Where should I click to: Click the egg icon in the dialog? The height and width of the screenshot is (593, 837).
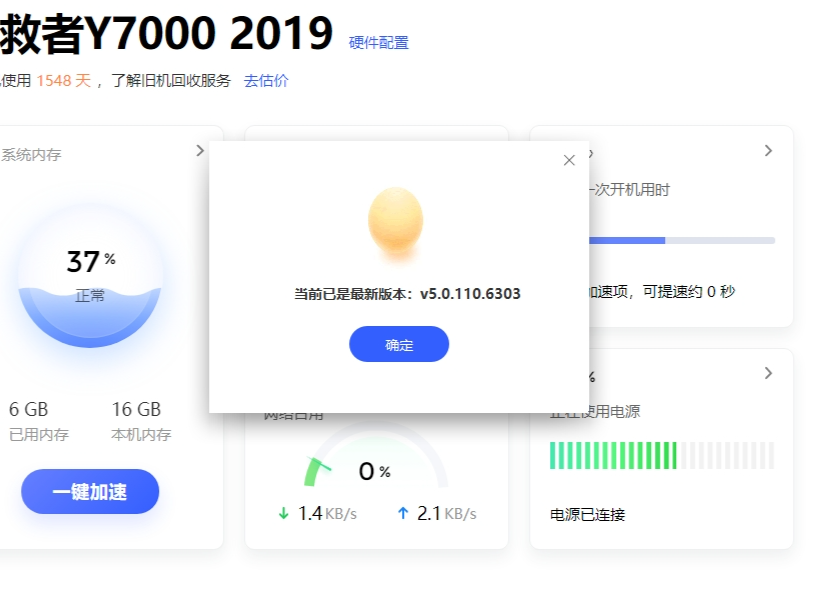(396, 219)
